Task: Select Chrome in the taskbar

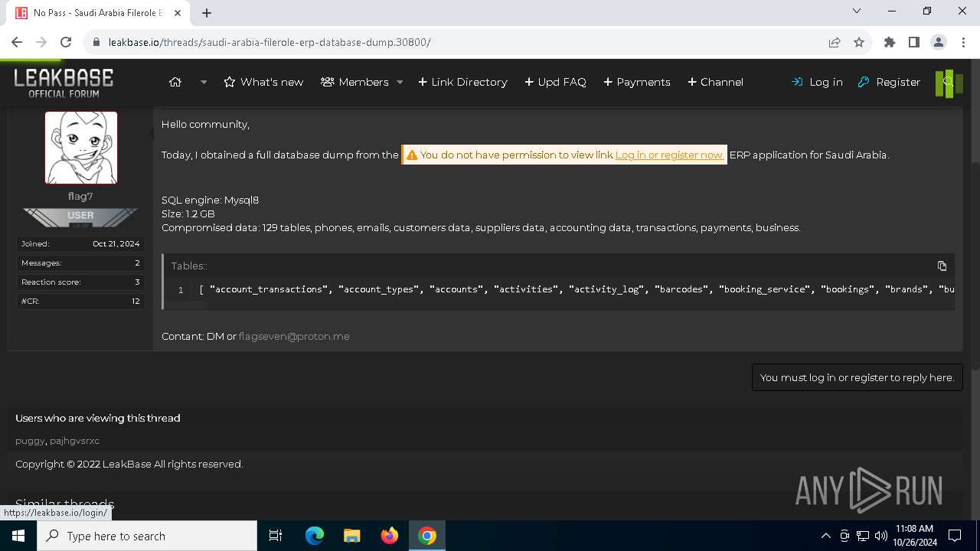Action: click(x=427, y=536)
